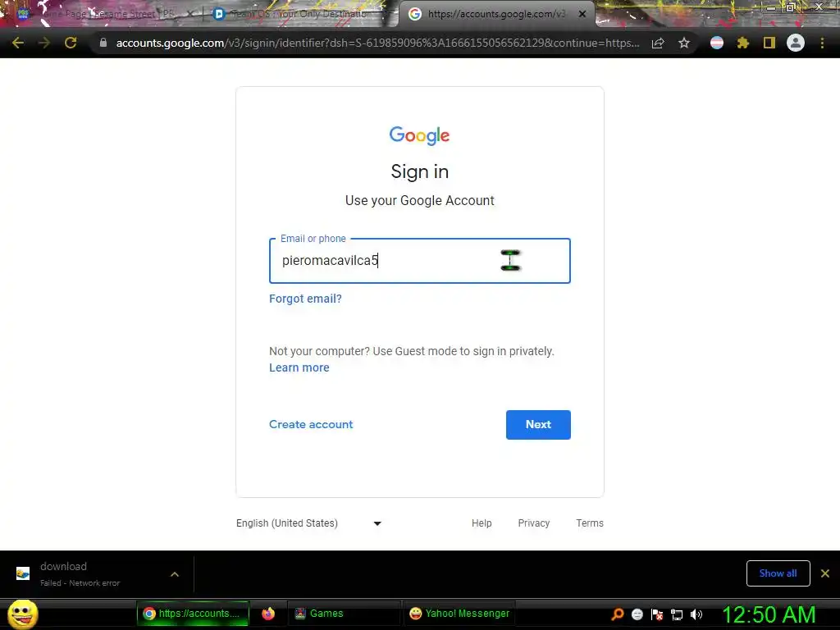The image size is (840, 630).
Task: Launch Firefox from the taskbar
Action: tap(268, 614)
